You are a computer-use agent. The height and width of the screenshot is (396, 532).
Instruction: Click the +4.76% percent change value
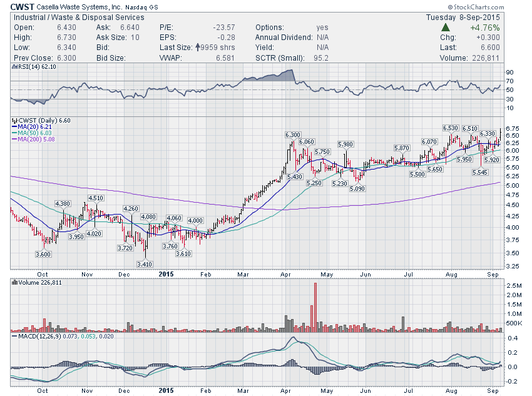pyautogui.click(x=485, y=28)
